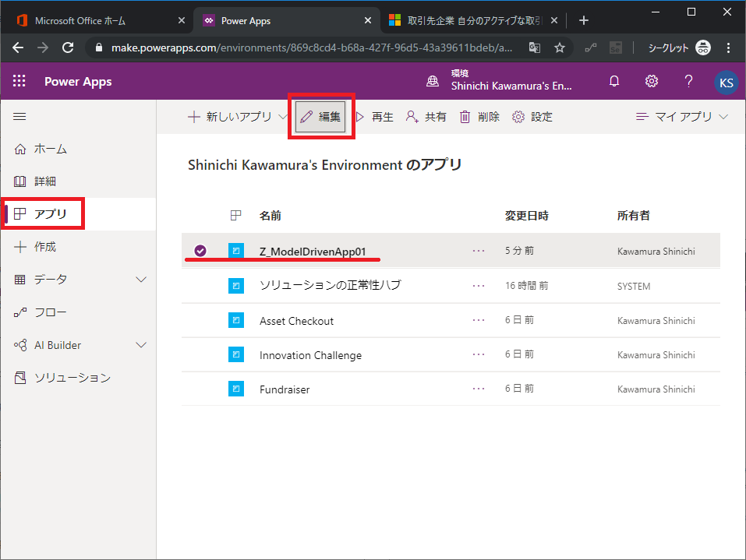Image resolution: width=746 pixels, height=560 pixels.
Task: Reload the page with refresh icon
Action: [x=68, y=48]
